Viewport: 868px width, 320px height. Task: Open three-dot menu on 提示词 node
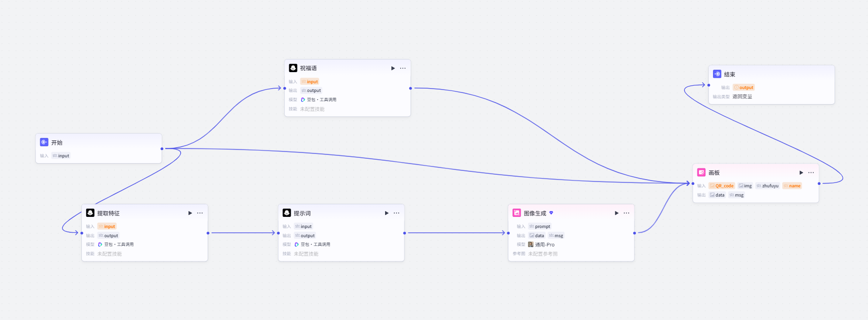pos(396,213)
